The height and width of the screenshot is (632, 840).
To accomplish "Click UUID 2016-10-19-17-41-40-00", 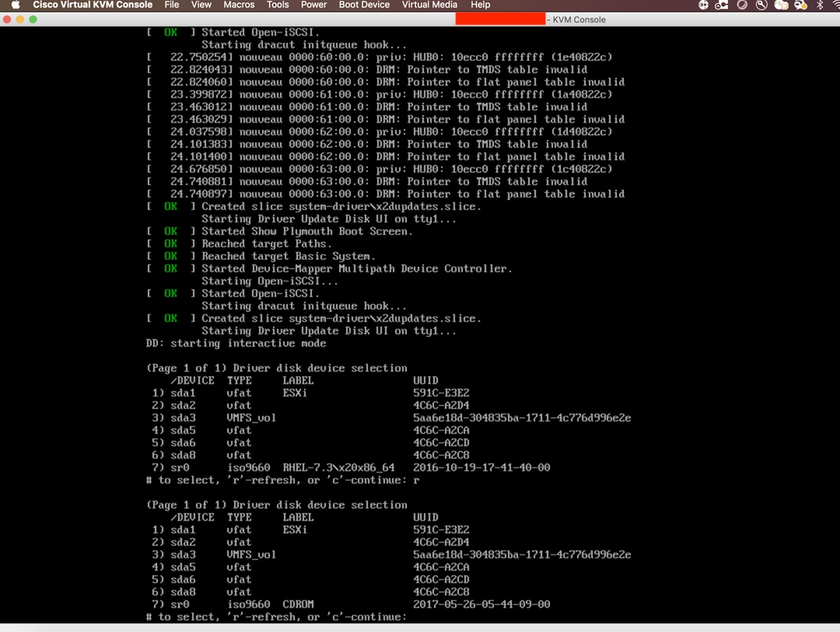I will click(481, 468).
